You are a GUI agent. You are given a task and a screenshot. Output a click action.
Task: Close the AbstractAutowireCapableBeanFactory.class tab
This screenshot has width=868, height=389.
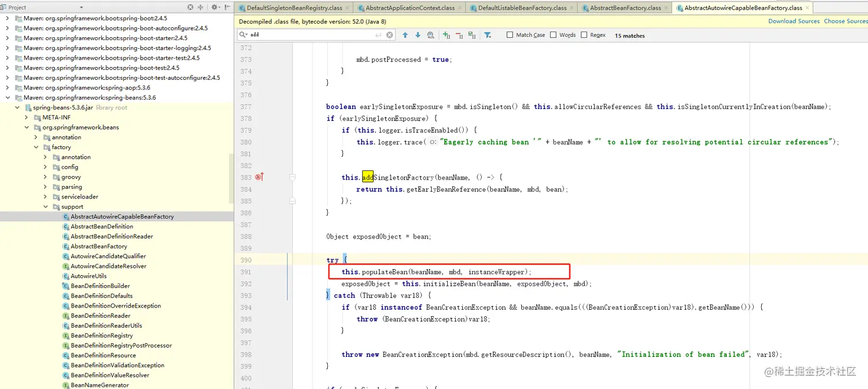coord(808,8)
